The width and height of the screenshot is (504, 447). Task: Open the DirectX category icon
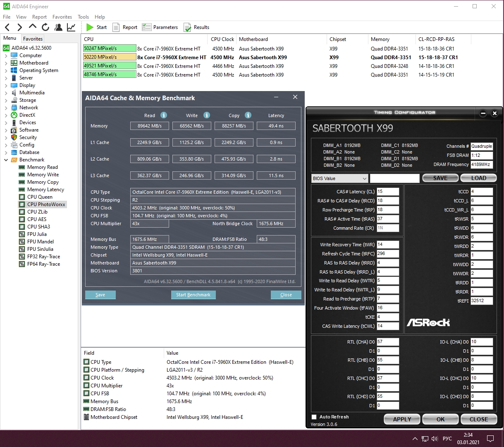click(14, 115)
